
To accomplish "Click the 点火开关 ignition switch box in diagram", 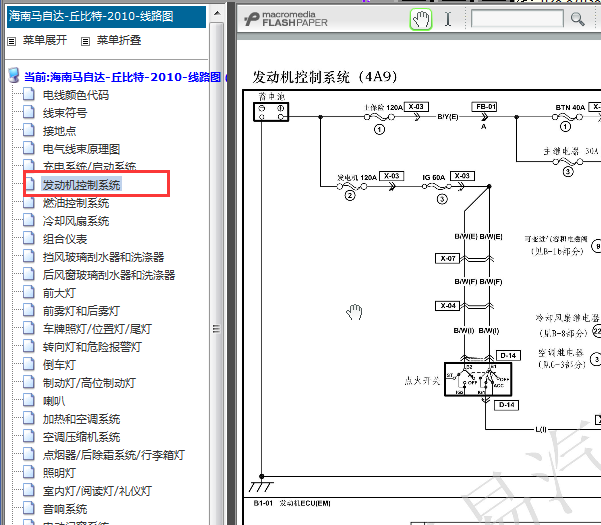I will pos(478,379).
